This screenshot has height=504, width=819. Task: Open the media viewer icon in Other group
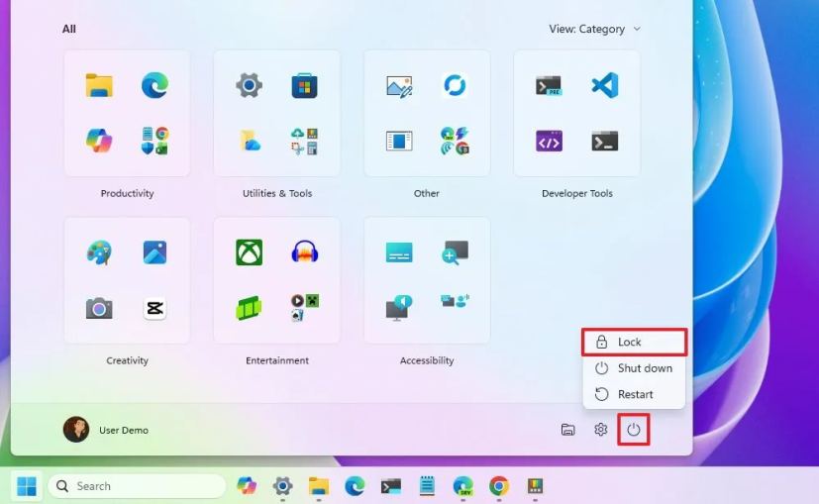(399, 141)
